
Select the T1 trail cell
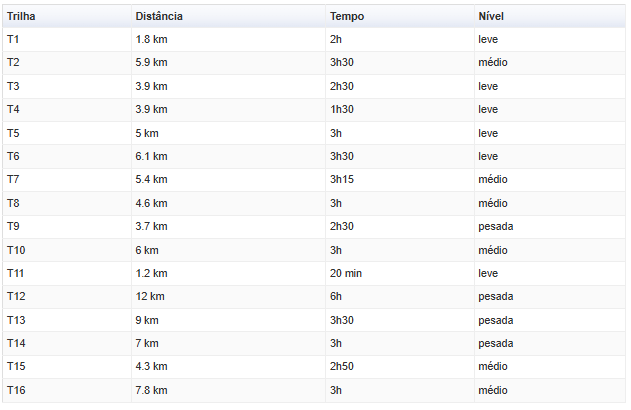pos(67,39)
